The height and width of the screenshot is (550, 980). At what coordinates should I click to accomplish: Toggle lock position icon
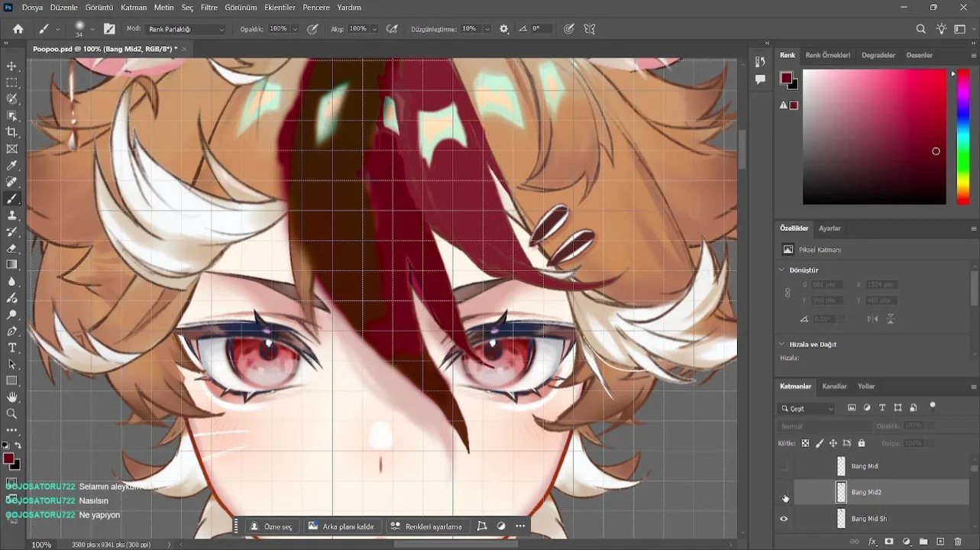[x=833, y=443]
